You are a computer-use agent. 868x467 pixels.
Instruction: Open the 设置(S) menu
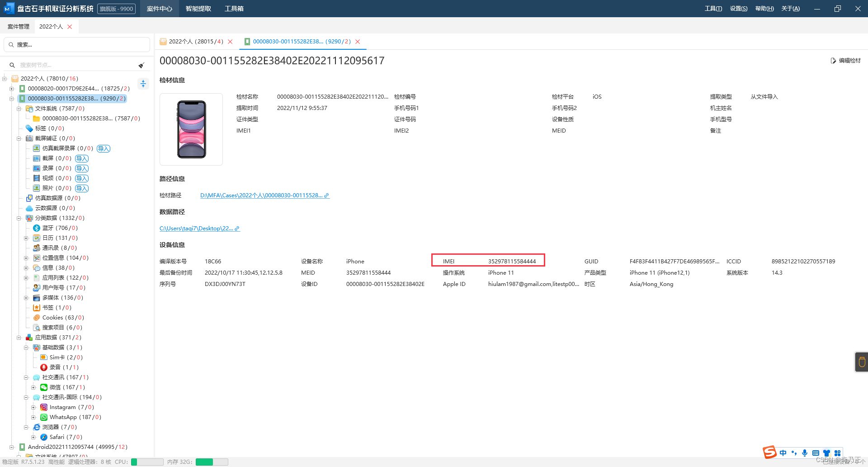point(739,9)
